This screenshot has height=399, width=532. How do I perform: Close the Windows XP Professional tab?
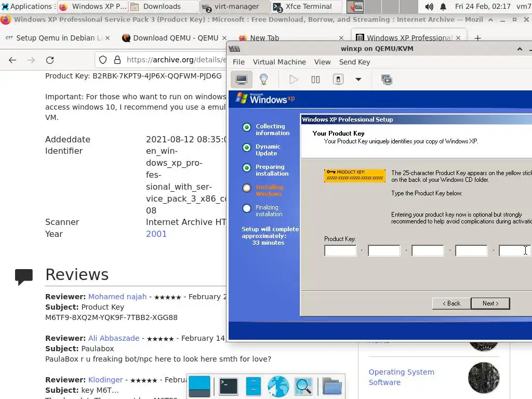click(x=458, y=38)
